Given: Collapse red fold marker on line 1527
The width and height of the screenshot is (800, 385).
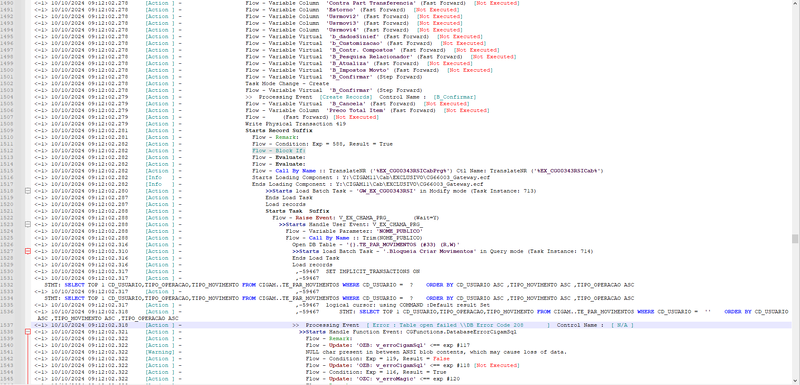Looking at the screenshot, I should coord(28,251).
